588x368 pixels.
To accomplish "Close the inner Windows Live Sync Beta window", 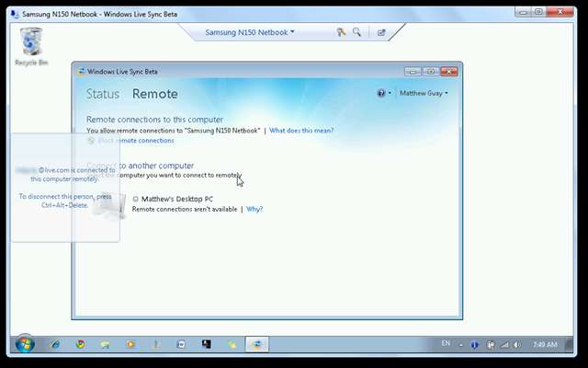I will tap(449, 72).
